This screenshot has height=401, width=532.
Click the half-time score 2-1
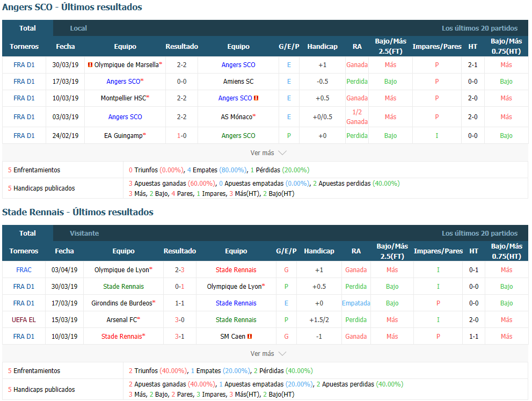point(472,64)
